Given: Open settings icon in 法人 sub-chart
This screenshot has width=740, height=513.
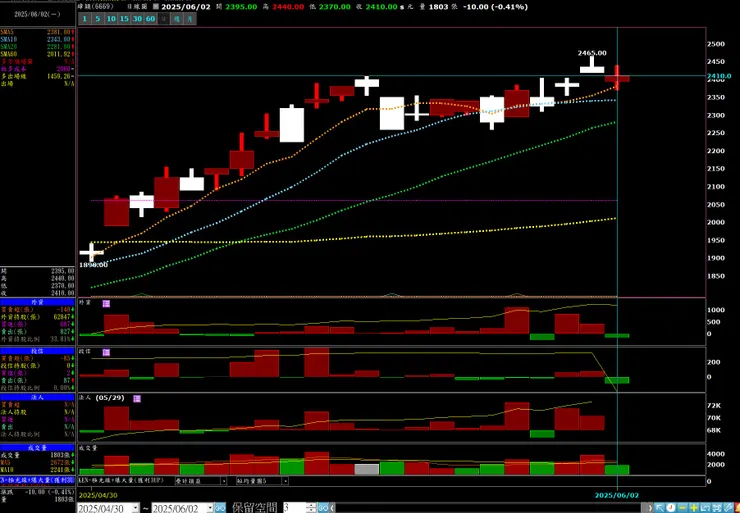Looking at the screenshot, I should [x=137, y=399].
